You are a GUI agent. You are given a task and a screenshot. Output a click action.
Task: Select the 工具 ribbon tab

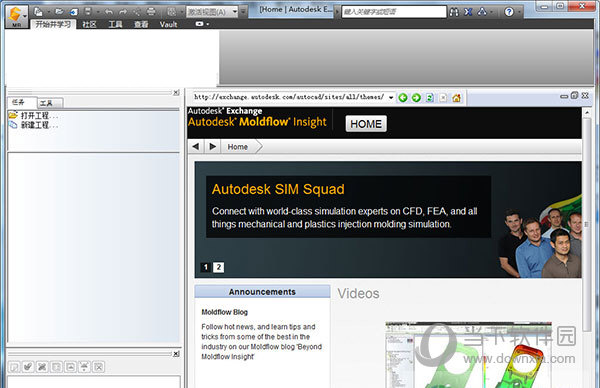click(115, 24)
